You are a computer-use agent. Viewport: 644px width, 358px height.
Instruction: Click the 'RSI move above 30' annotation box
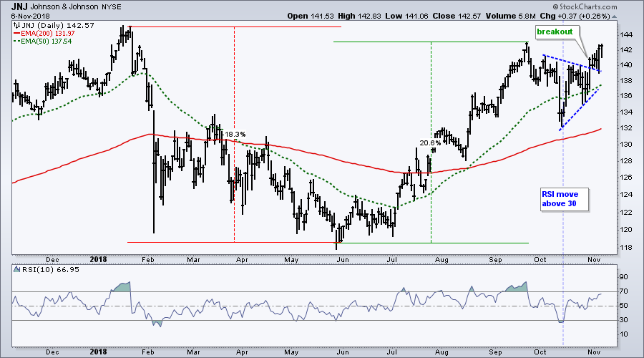[565, 199]
